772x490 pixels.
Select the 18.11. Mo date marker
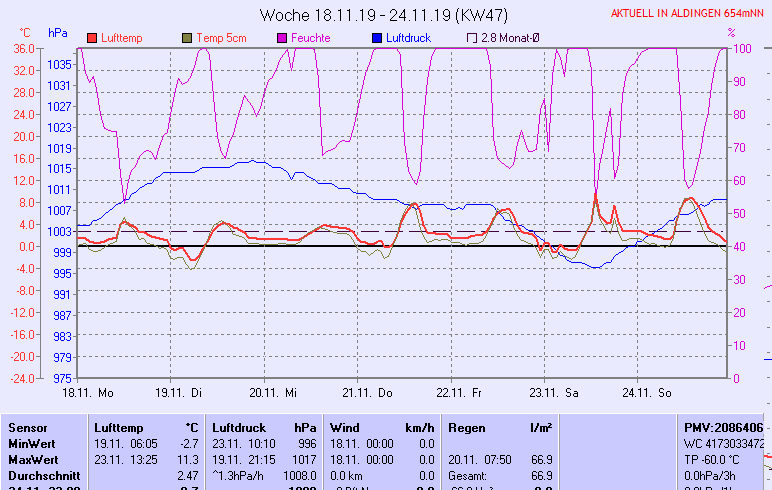[88, 393]
